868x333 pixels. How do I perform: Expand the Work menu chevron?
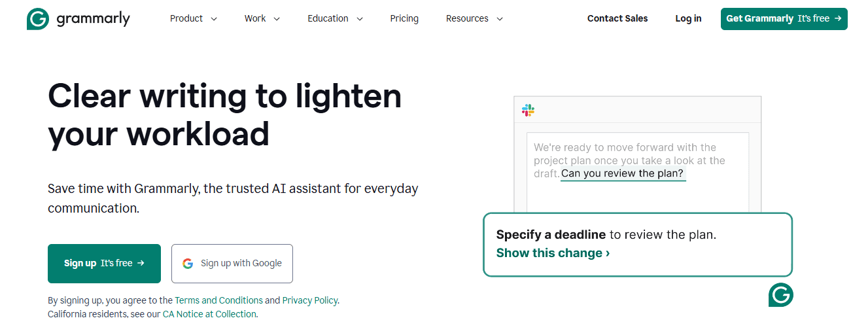pos(277,19)
